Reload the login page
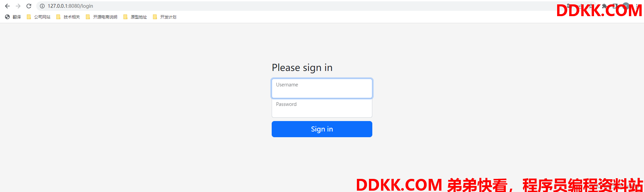Screen dimensions: 644x192 pyautogui.click(x=29, y=6)
